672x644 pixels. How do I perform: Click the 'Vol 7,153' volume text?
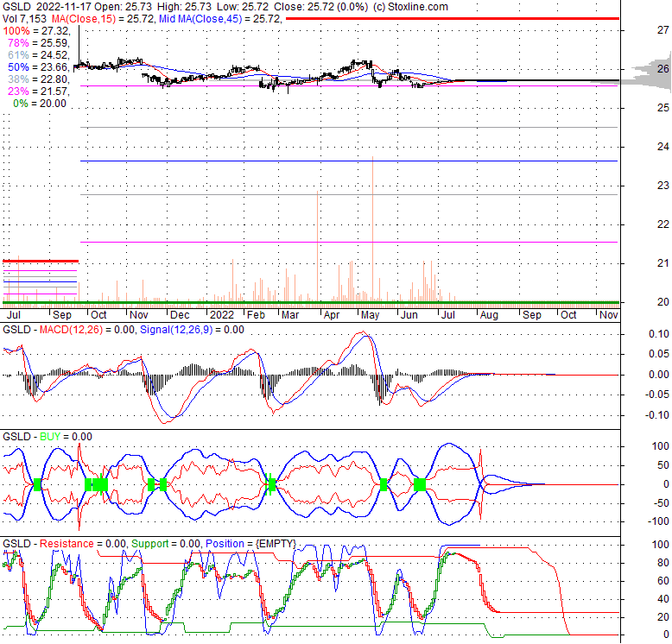[24, 19]
